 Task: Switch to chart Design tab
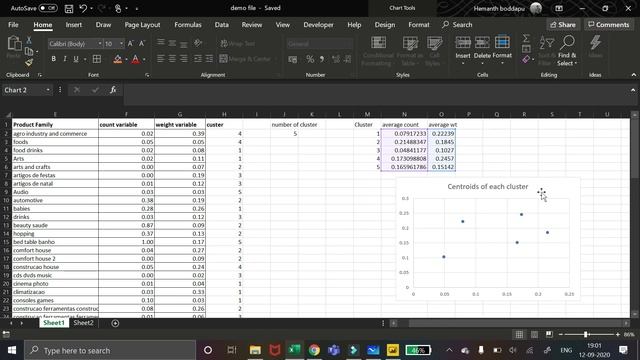[x=385, y=25]
